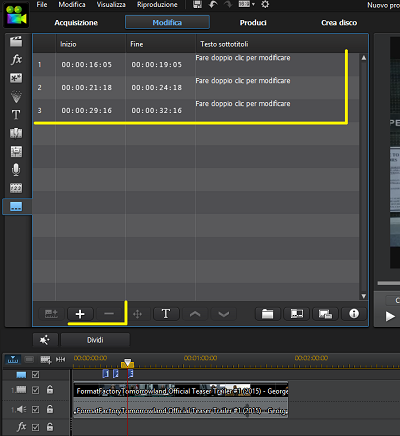
Task: Remove selected subtitle with minus button
Action: pyautogui.click(x=109, y=314)
